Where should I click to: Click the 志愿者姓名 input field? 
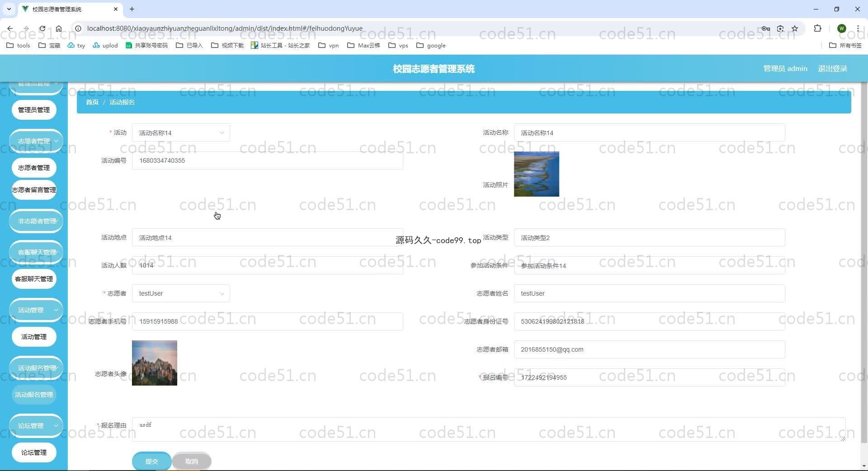tap(649, 293)
